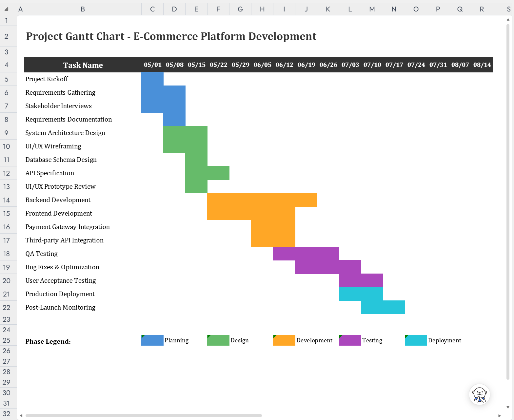Select the Post-Launch Monitoring task cell
Viewport: 514px width, 420px height.
[83, 307]
